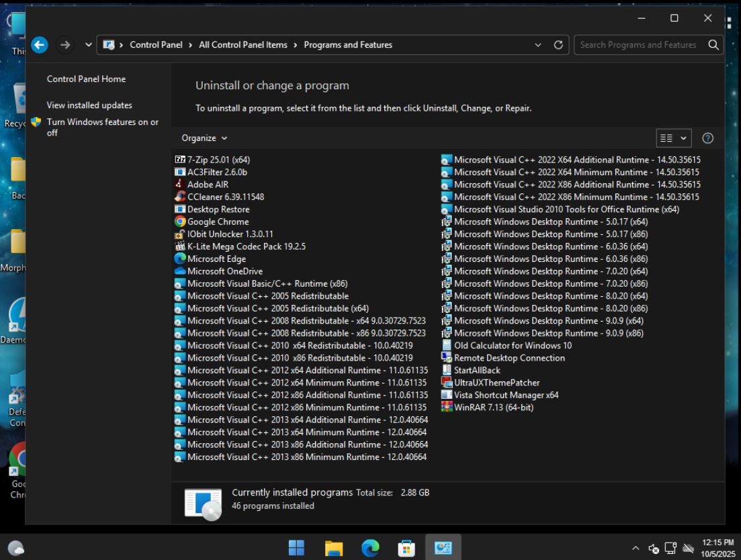Screen dimensions: 741x560
Task: Select the WinRAR 7.13 icon
Action: click(x=446, y=407)
